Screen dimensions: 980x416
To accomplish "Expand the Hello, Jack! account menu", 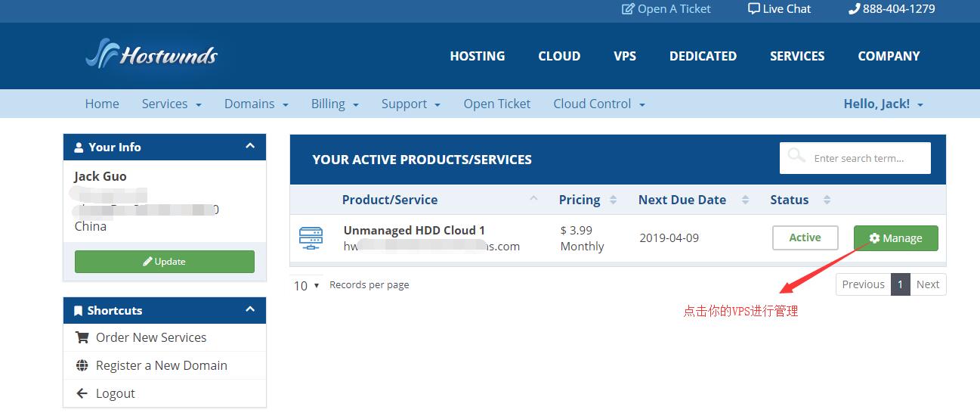I will pyautogui.click(x=883, y=104).
